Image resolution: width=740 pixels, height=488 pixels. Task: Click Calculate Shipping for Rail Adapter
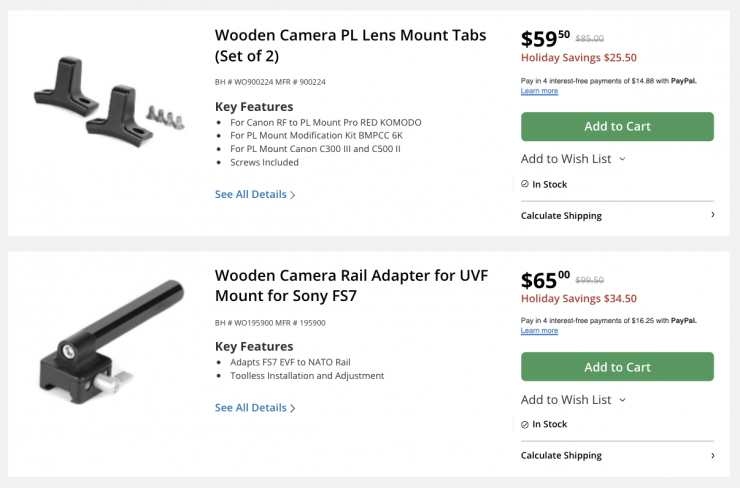click(561, 456)
